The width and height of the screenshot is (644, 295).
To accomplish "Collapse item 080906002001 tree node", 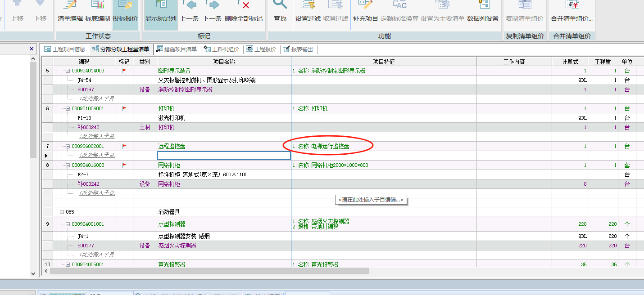I will [68, 146].
